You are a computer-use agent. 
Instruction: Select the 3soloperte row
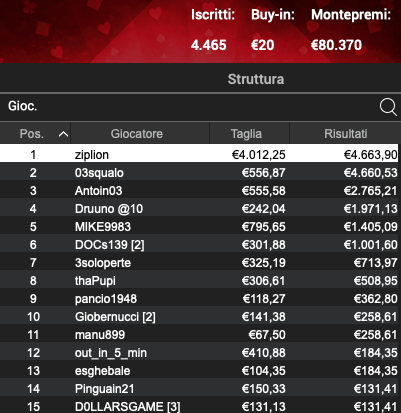tap(200, 263)
